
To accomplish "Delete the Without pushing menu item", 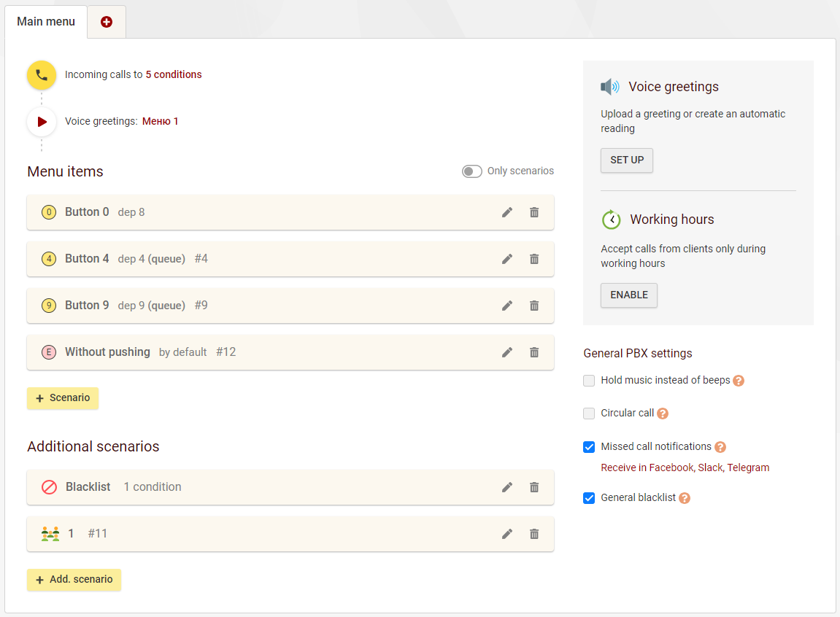I will (x=534, y=352).
